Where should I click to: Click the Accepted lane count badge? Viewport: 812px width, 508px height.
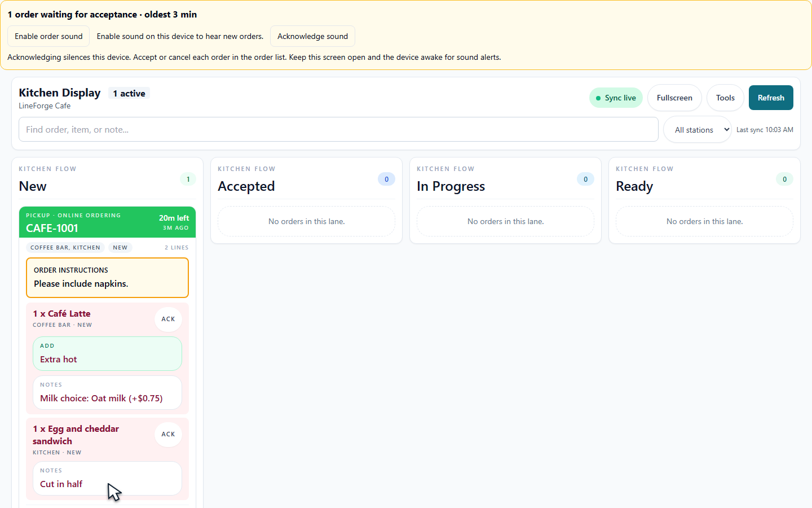point(386,179)
